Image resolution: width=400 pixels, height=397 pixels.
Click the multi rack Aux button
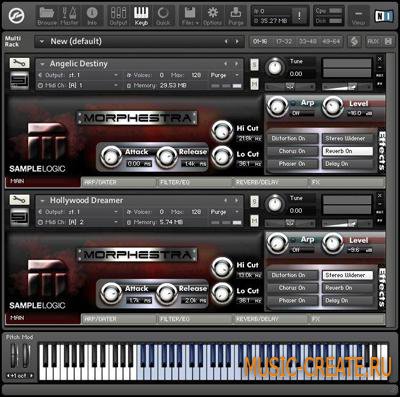click(373, 41)
